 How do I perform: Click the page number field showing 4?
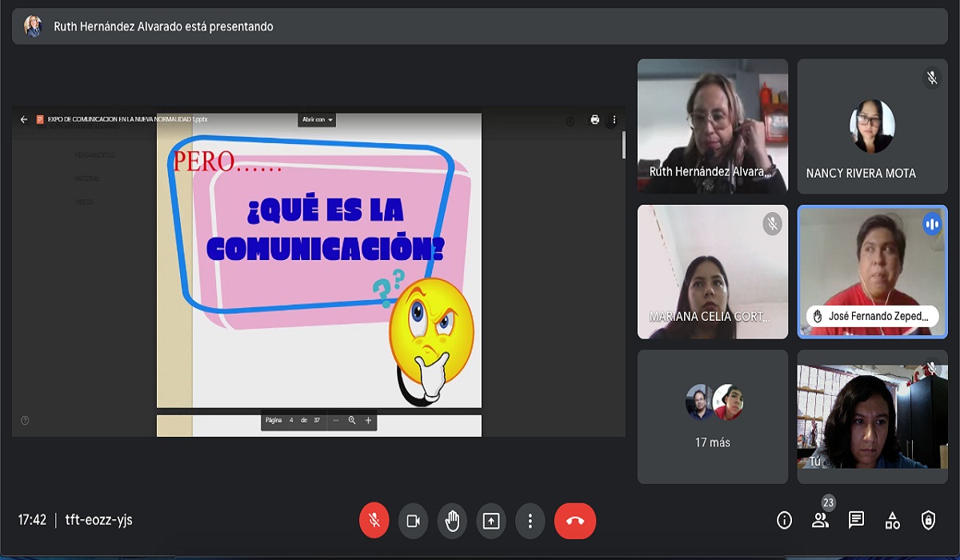291,420
